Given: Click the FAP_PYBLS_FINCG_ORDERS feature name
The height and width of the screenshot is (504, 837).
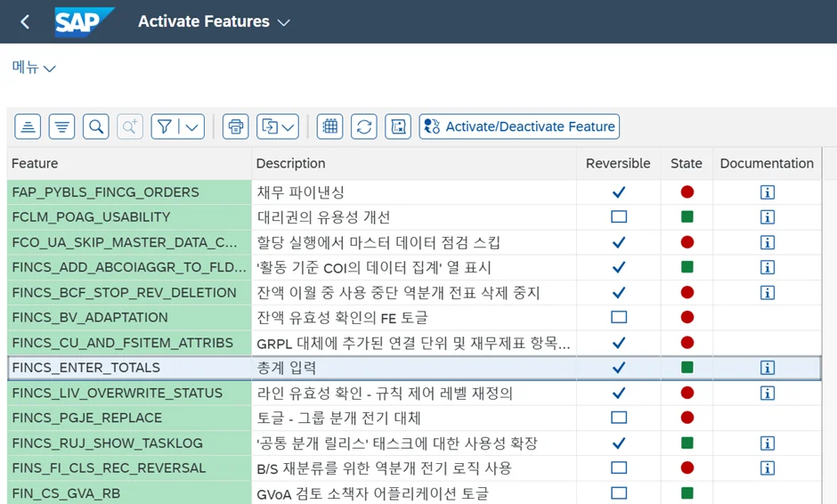Looking at the screenshot, I should (x=105, y=192).
